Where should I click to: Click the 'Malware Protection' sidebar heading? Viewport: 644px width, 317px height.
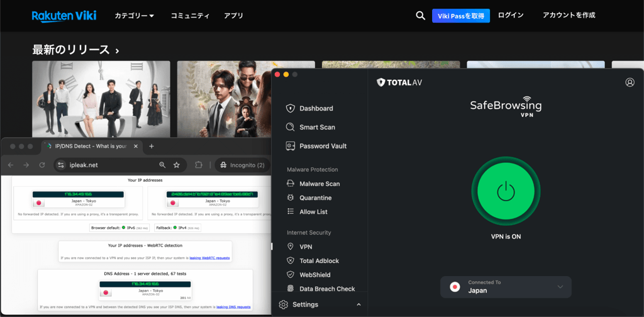tap(313, 170)
